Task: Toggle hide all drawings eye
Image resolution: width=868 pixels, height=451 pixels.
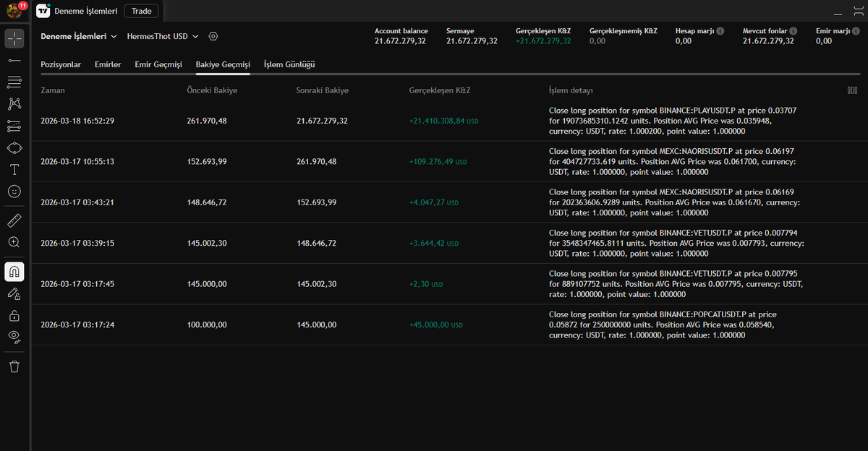Action: click(14, 337)
